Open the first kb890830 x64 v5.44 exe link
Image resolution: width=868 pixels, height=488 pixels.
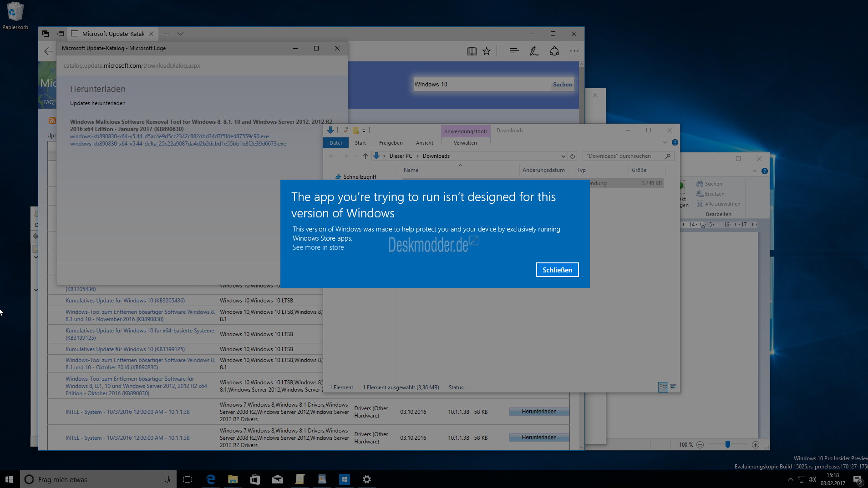pos(169,136)
